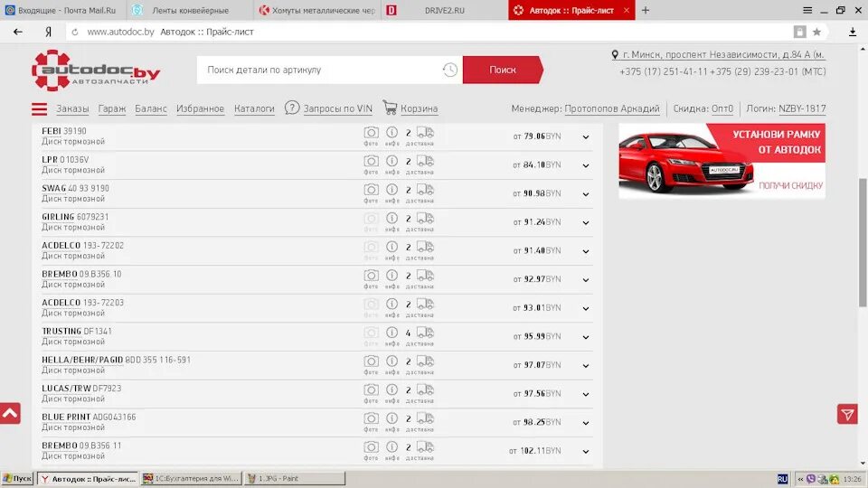Show info icon for GIRLING 6079231
The width and height of the screenshot is (868, 488).
(392, 219)
